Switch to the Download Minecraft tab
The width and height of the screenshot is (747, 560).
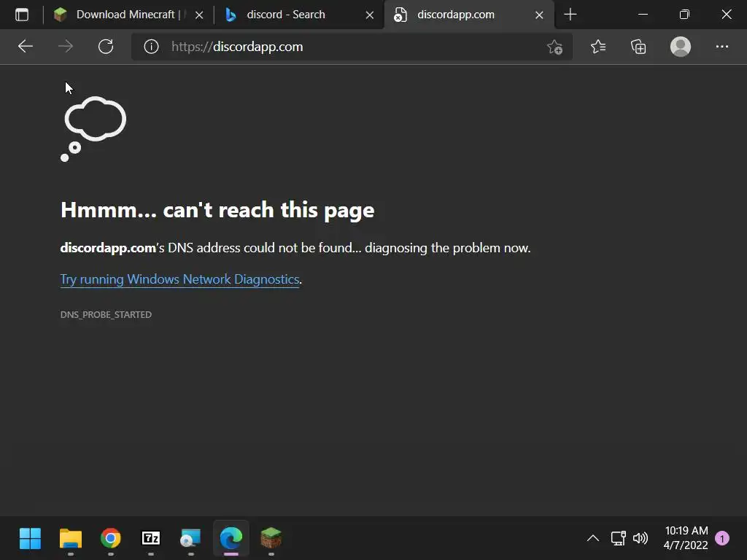pyautogui.click(x=128, y=15)
